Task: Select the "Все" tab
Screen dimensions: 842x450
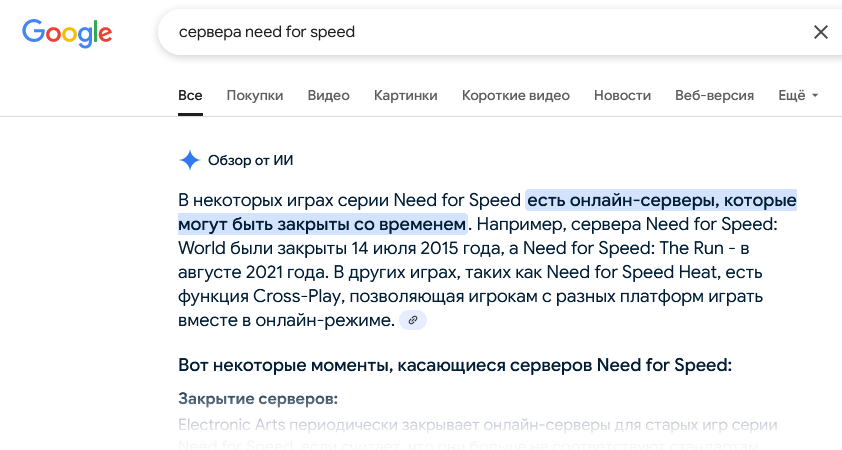Action: pyautogui.click(x=190, y=96)
